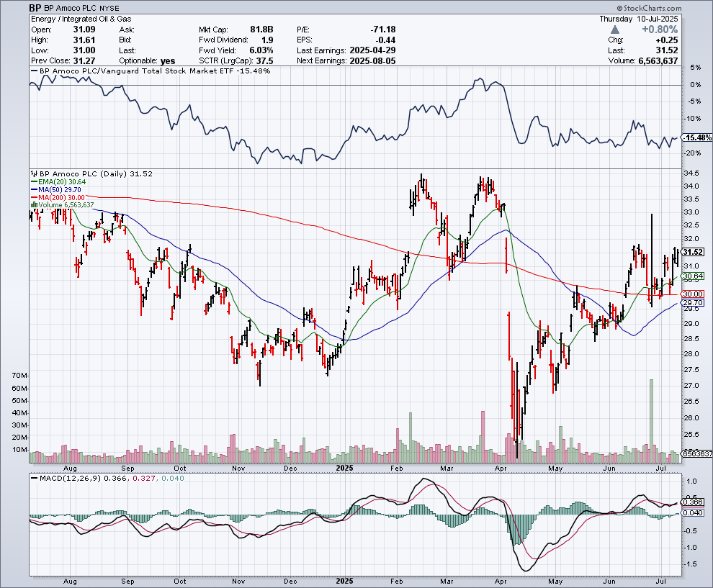Click the Energy / Integrated Oil & Gas label

point(81,19)
